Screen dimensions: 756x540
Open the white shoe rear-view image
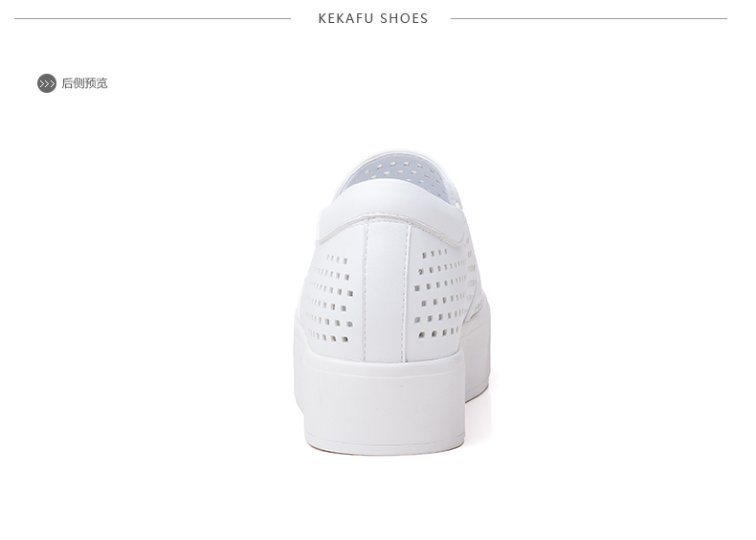(391, 304)
